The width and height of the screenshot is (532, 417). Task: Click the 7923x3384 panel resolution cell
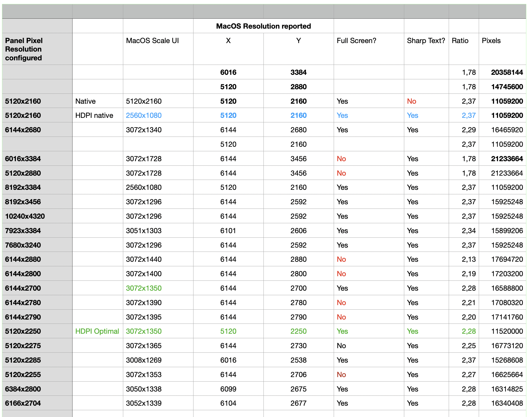(23, 231)
